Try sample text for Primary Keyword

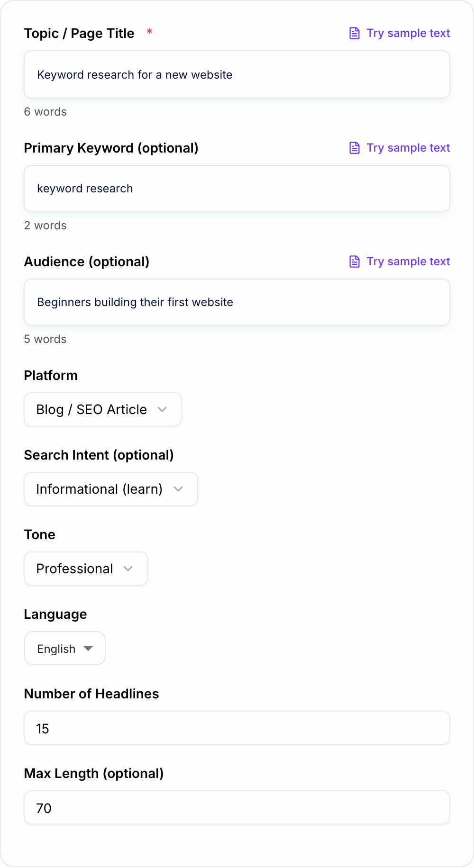pos(400,148)
